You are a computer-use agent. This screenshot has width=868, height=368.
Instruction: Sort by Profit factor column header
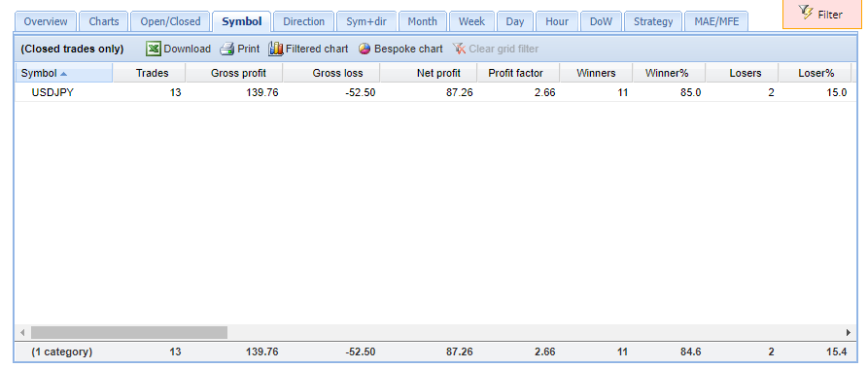519,73
